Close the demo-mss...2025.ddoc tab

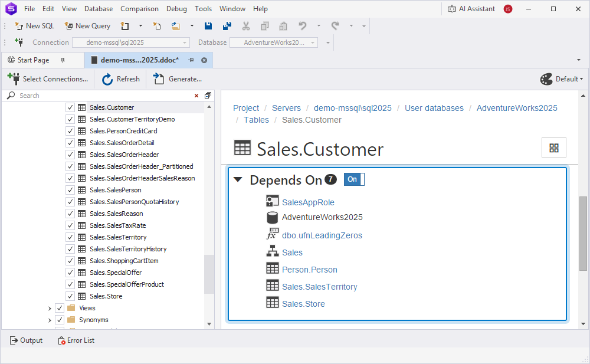point(204,60)
